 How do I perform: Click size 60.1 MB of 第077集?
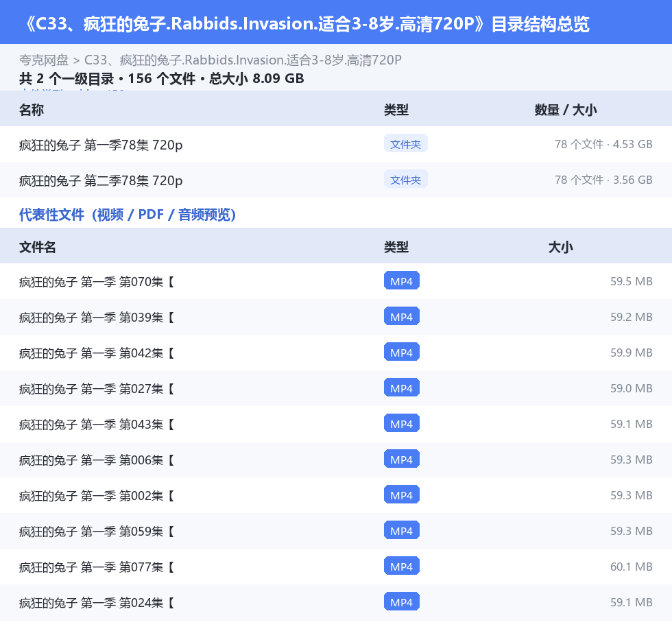coord(632,567)
